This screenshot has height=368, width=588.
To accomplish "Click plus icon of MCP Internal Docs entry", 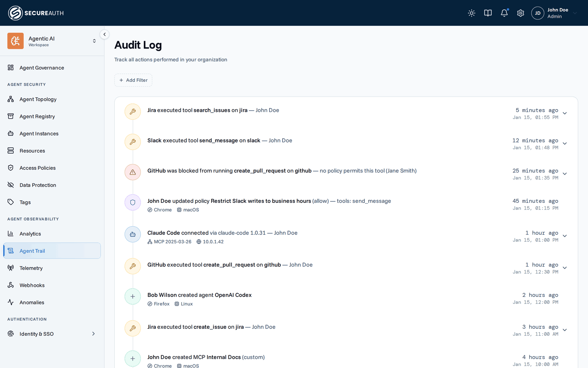I will coord(133,359).
